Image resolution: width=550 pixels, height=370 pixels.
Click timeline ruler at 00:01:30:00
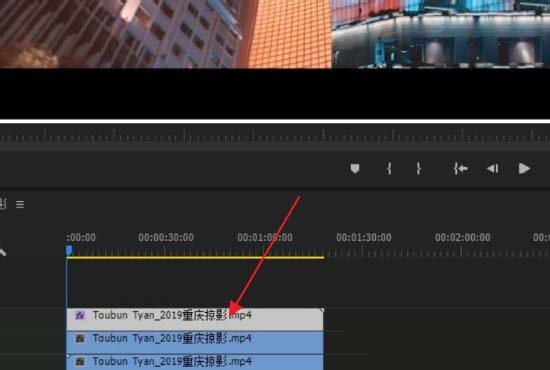[363, 238]
